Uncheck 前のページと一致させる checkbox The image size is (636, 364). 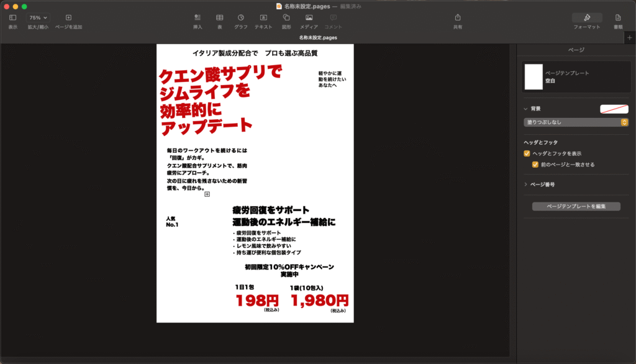pos(535,165)
